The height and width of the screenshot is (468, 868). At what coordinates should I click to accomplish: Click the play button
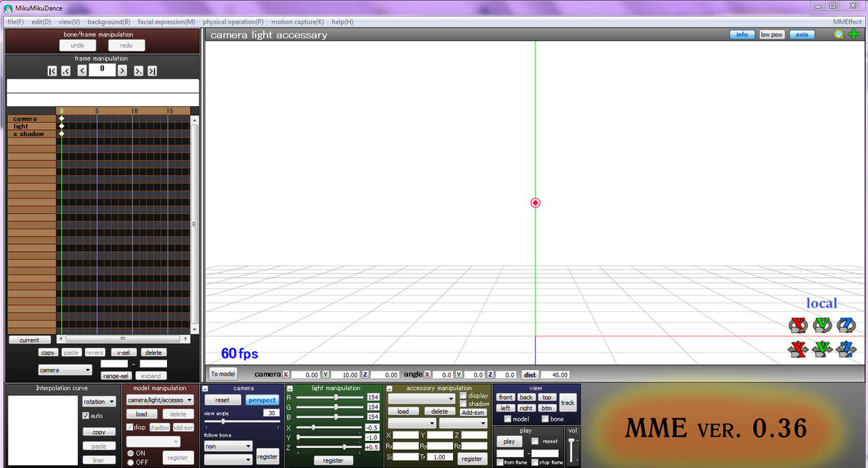509,442
